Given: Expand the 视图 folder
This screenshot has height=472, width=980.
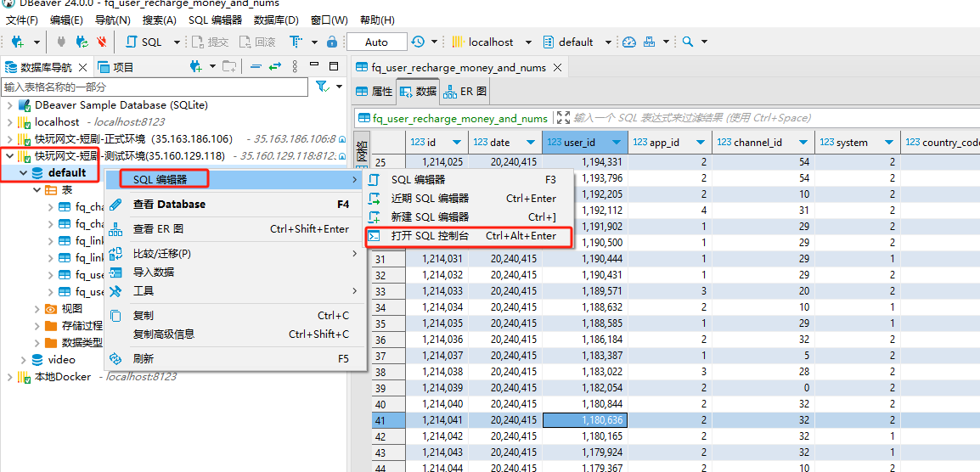Looking at the screenshot, I should (37, 309).
